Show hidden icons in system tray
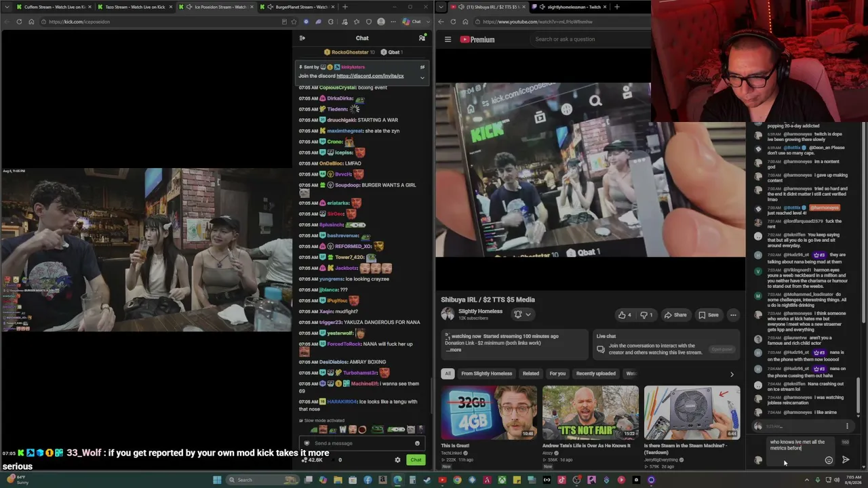868x488 pixels. coord(807,480)
